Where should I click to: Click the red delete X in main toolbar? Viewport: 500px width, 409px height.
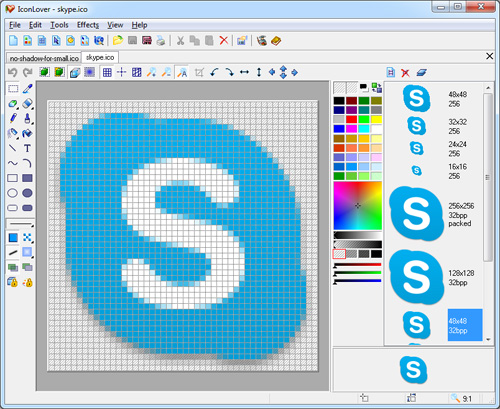pos(224,41)
